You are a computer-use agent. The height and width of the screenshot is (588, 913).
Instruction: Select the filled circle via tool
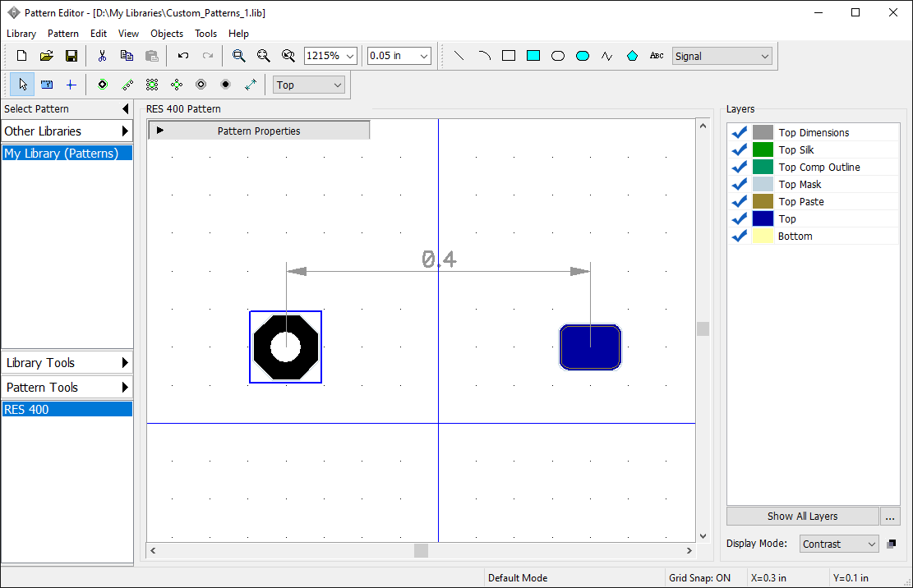click(x=226, y=85)
